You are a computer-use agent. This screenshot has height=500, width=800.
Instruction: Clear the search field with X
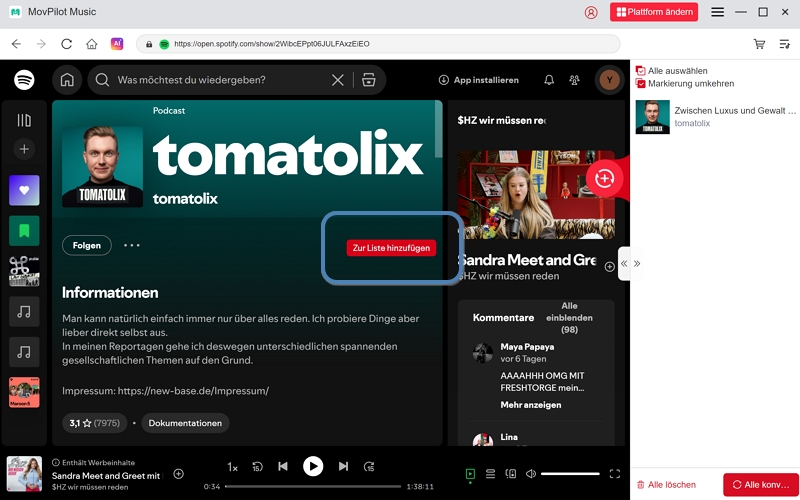[x=337, y=80]
